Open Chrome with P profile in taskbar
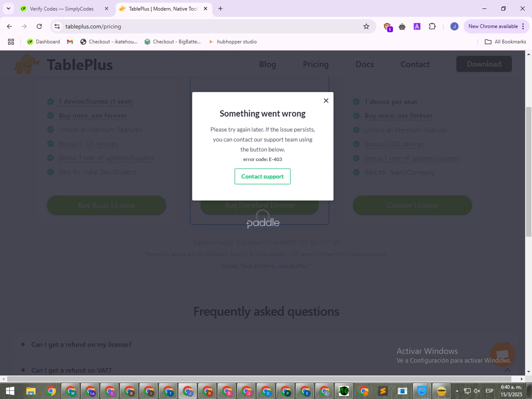 tap(286, 391)
